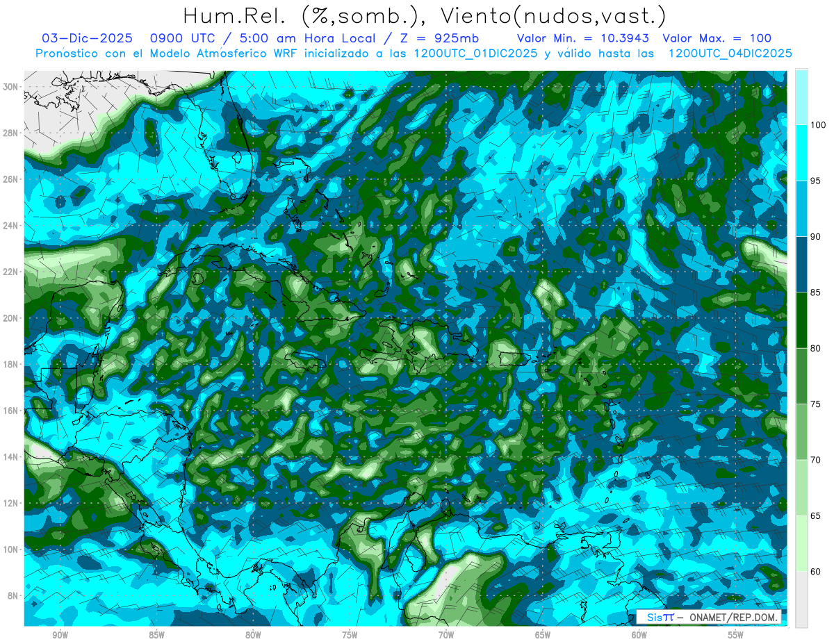Image resolution: width=834 pixels, height=644 pixels.
Task: Click the 75W longitude label
Action: point(350,635)
